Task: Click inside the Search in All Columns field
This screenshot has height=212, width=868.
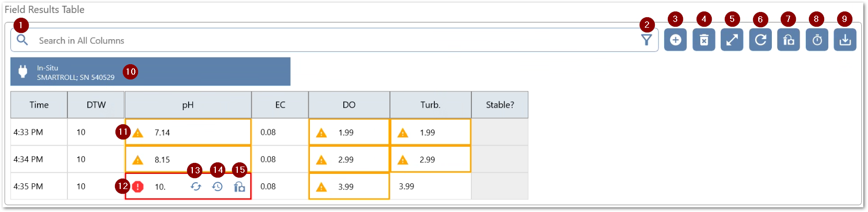Action: [x=314, y=40]
